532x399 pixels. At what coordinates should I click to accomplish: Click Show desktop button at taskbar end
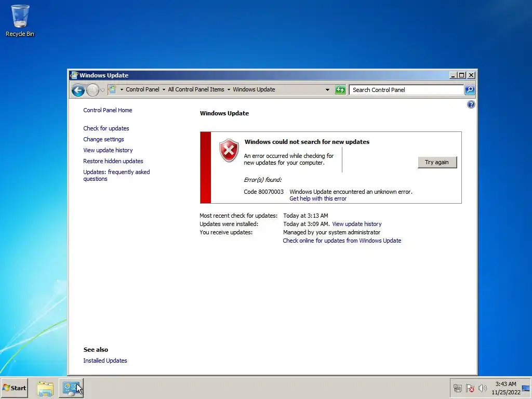click(x=526, y=388)
